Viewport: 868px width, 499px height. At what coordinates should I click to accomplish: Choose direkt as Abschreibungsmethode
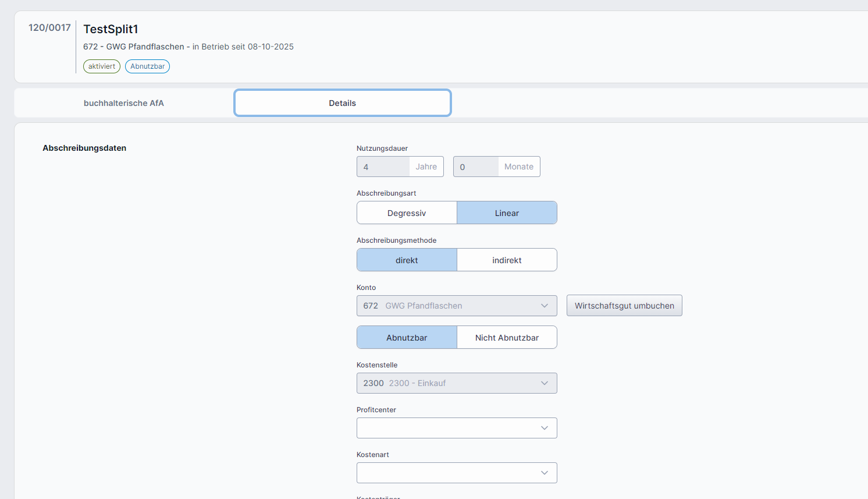point(407,260)
